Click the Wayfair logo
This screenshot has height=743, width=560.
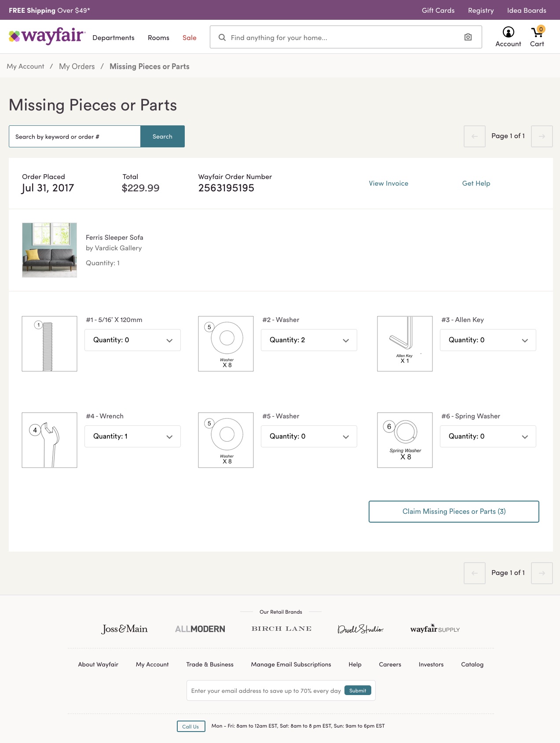(x=47, y=37)
